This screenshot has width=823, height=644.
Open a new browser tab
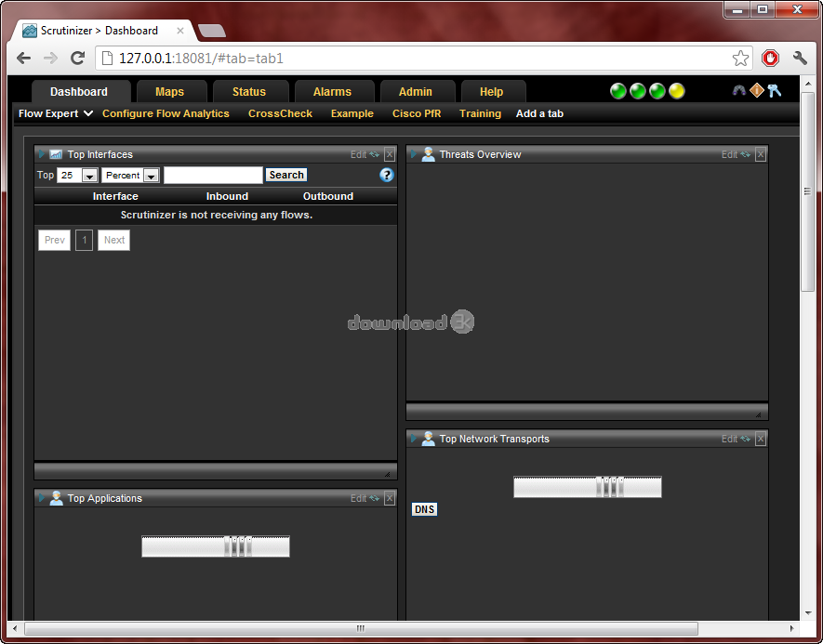[x=212, y=31]
